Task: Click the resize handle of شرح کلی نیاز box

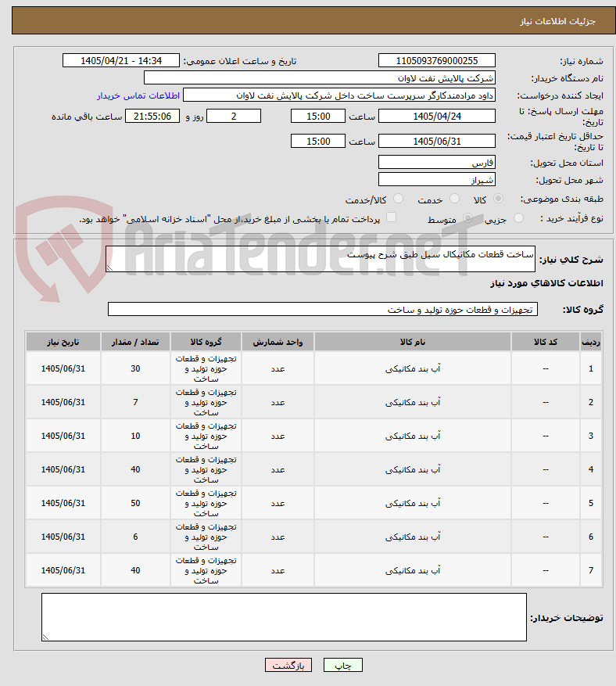Action: (109, 268)
